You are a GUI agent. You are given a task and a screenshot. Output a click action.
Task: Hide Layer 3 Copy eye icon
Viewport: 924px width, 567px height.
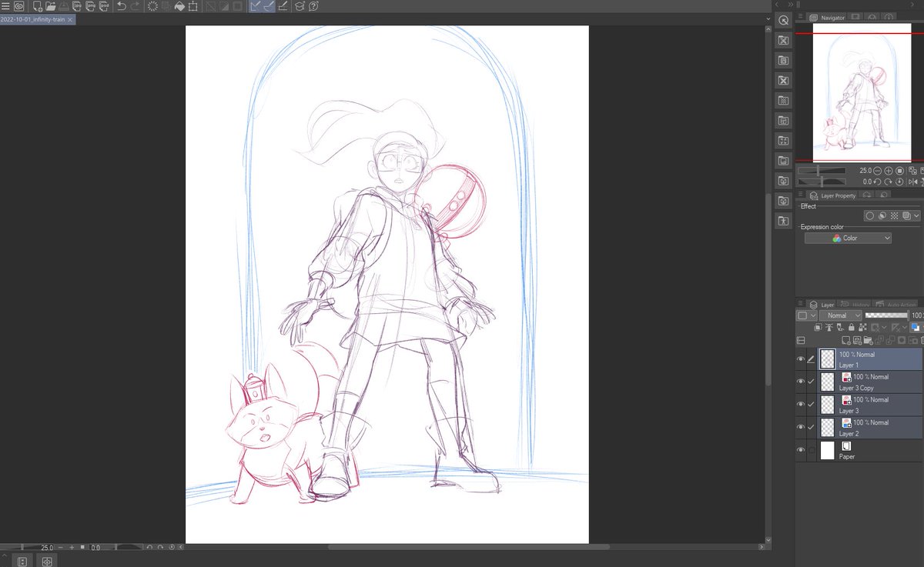(x=801, y=382)
